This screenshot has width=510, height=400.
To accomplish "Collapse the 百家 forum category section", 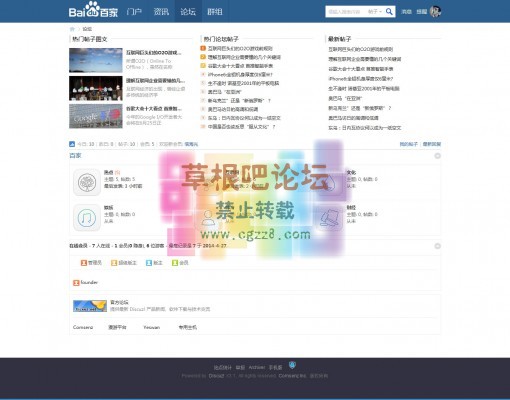I will (x=438, y=156).
